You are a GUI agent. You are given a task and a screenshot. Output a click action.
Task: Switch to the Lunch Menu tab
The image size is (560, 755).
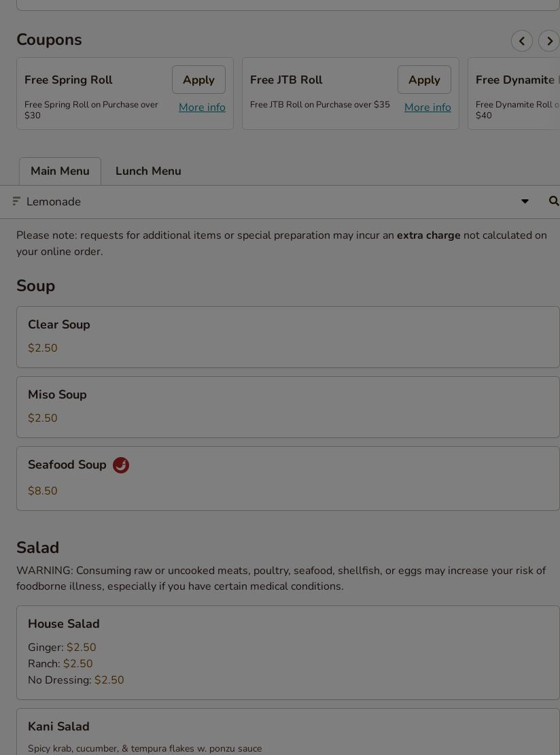point(148,171)
